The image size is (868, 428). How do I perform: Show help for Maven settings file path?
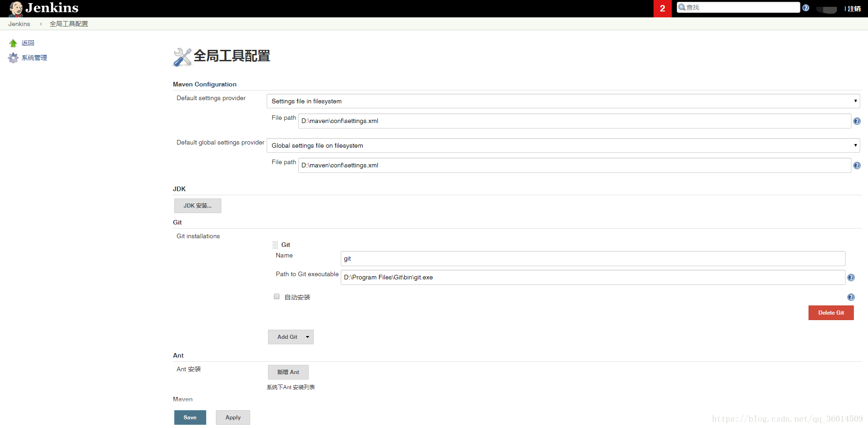point(857,121)
